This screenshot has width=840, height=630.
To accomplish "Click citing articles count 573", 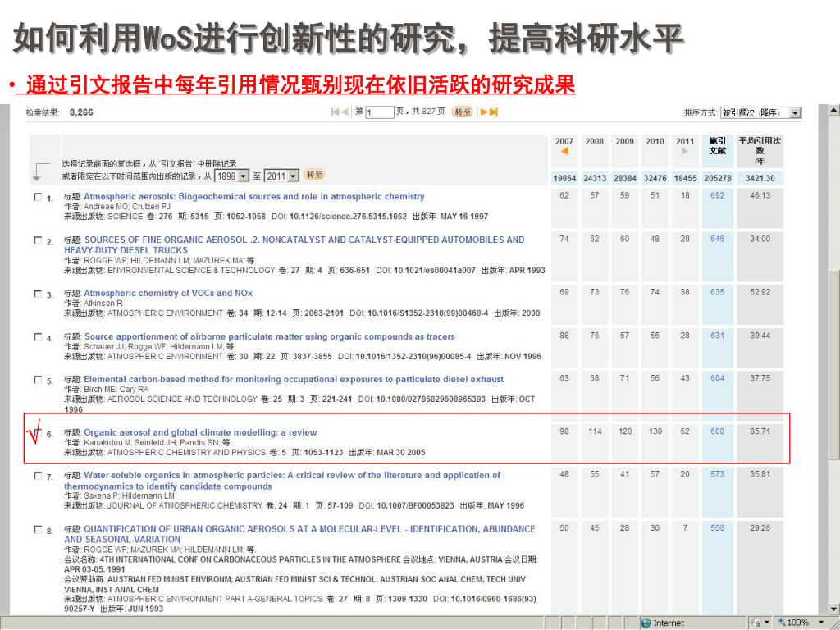I will click(717, 474).
